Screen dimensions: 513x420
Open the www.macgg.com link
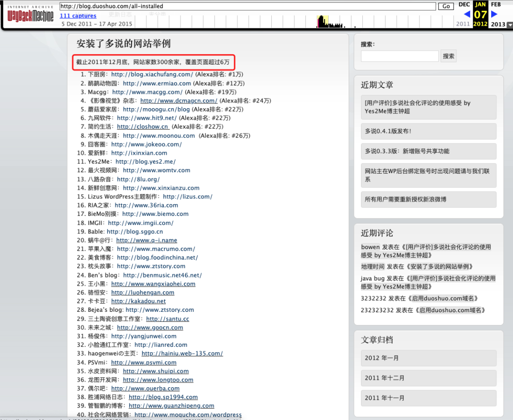pos(147,92)
